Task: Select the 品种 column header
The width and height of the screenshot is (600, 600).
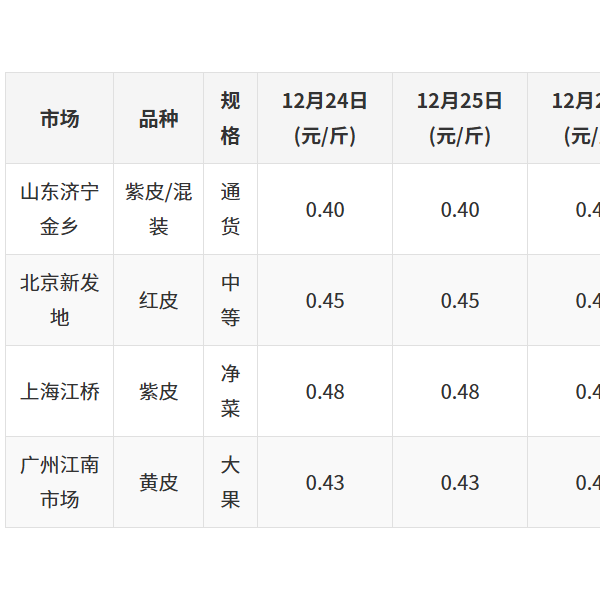Action: [x=158, y=118]
